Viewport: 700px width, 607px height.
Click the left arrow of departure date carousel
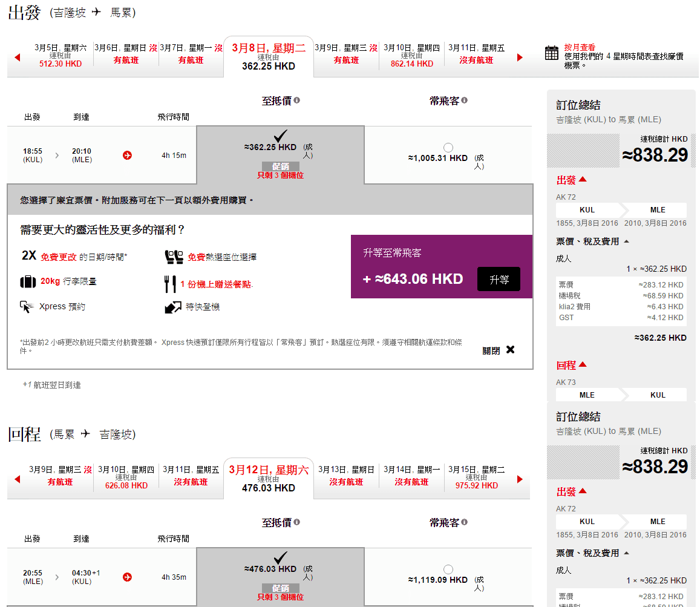click(17, 57)
